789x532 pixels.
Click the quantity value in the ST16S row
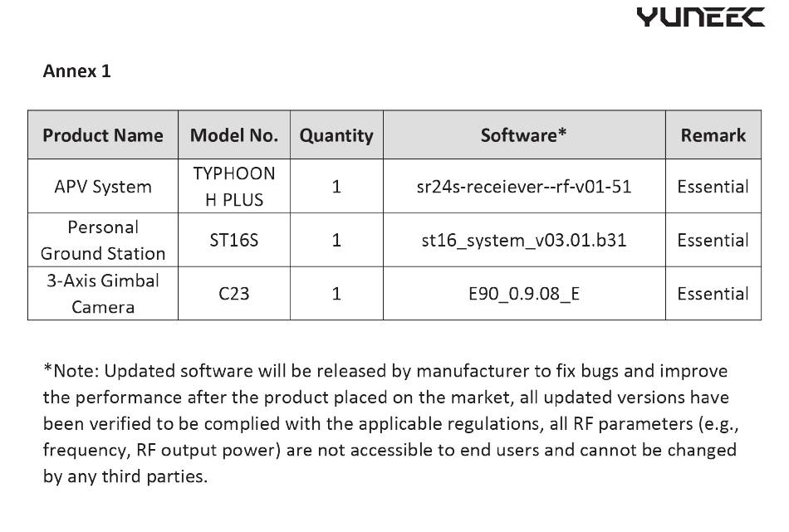click(x=336, y=240)
